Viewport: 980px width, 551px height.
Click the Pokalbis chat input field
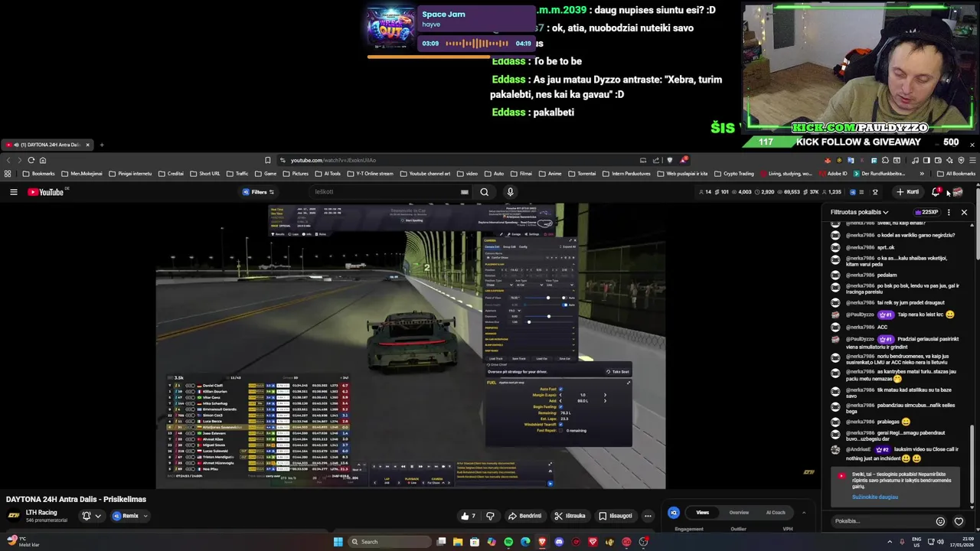point(882,521)
